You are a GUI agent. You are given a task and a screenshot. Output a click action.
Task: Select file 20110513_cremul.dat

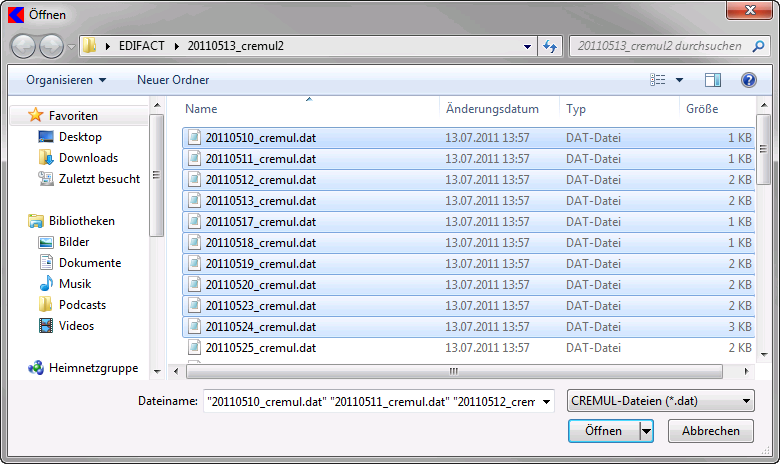[468, 200]
